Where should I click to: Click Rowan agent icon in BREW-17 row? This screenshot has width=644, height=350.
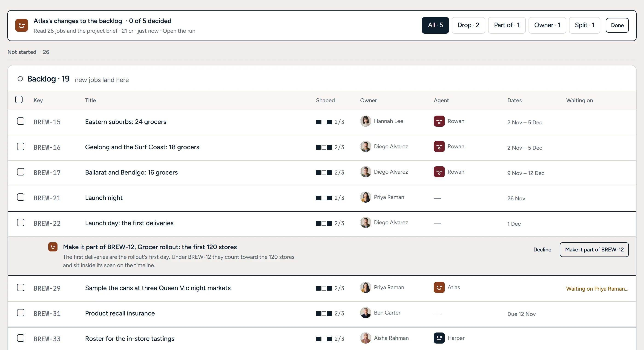(x=439, y=172)
